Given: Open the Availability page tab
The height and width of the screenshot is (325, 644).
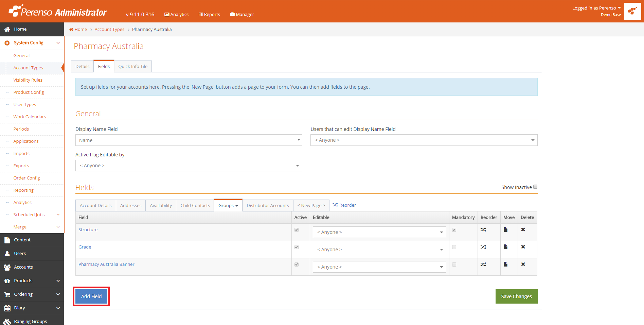Looking at the screenshot, I should [161, 205].
